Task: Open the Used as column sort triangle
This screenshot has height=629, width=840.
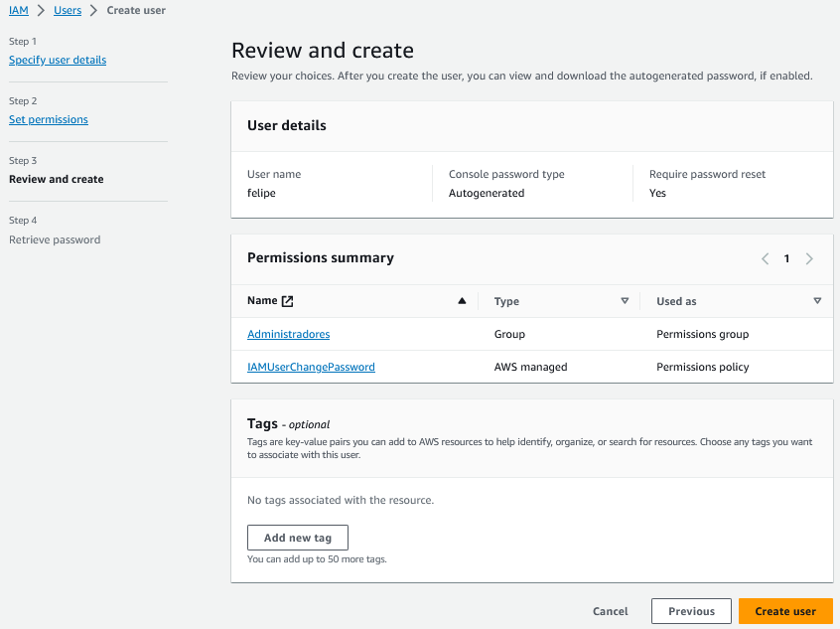Action: [x=817, y=301]
